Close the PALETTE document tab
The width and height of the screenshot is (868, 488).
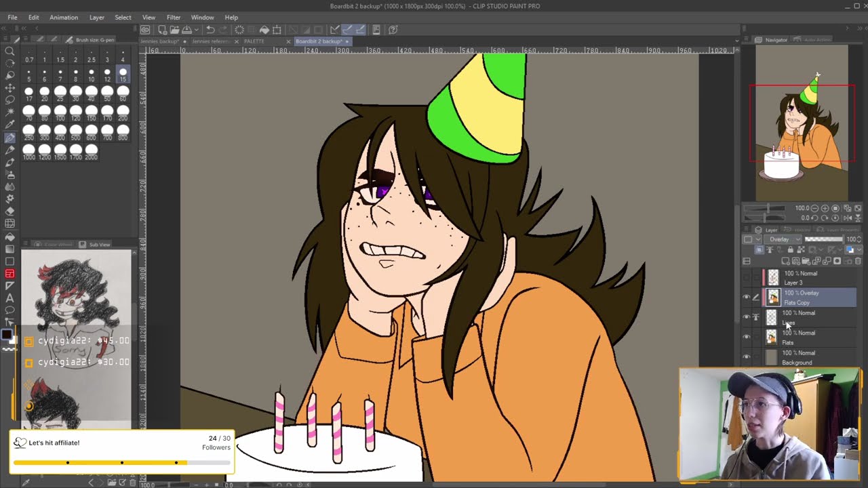288,41
